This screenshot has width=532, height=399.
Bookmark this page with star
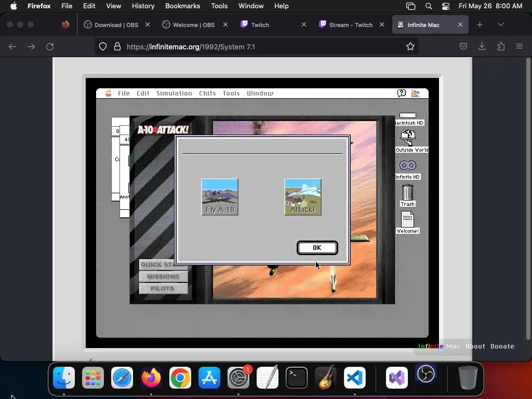point(410,46)
